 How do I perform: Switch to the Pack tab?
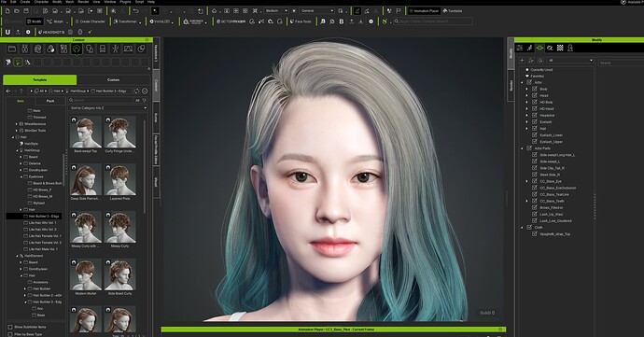(50, 101)
